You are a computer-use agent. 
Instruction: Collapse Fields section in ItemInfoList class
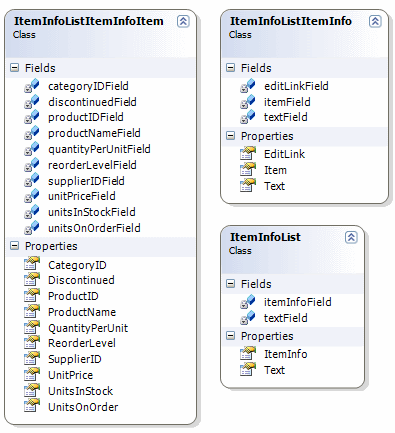230,284
